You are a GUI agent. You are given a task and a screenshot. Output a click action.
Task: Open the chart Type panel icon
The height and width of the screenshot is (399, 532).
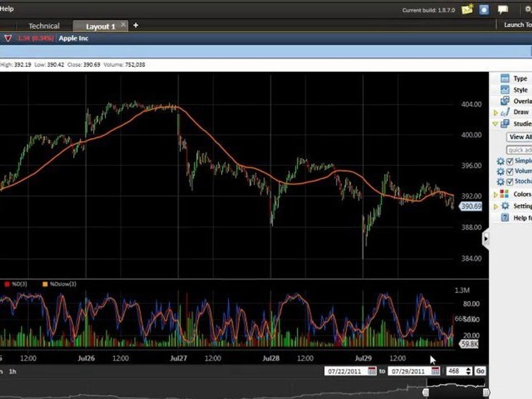coord(505,78)
